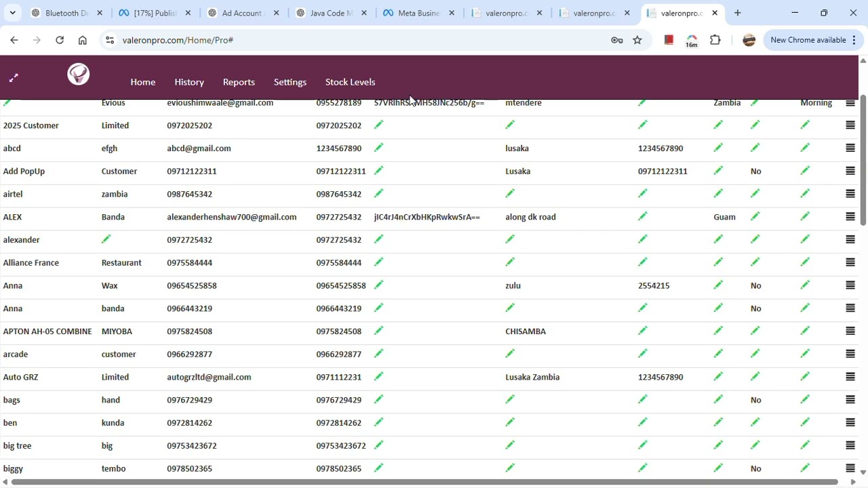Close the active valeronpro browser tab
Screen dimensions: 868x488
point(715,13)
